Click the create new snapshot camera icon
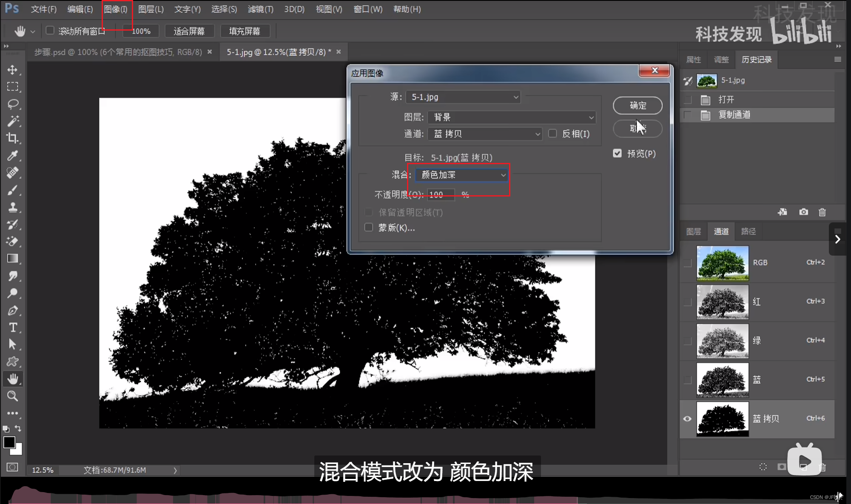 tap(803, 212)
